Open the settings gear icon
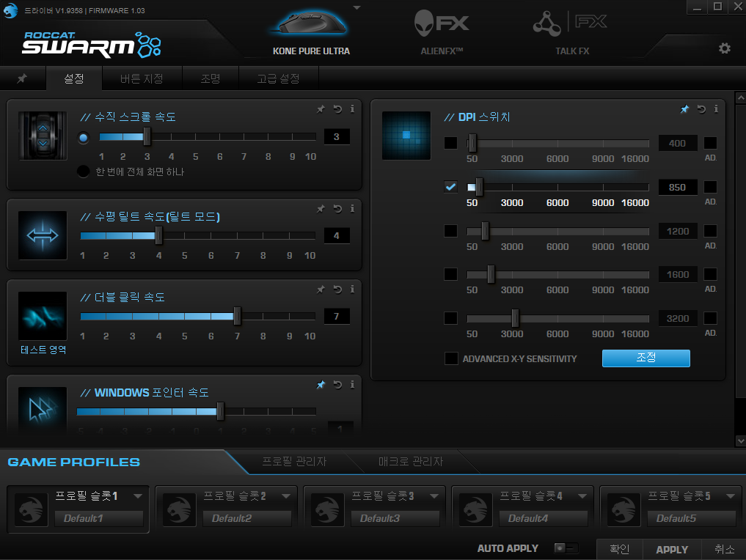This screenshot has width=746, height=560. (725, 48)
